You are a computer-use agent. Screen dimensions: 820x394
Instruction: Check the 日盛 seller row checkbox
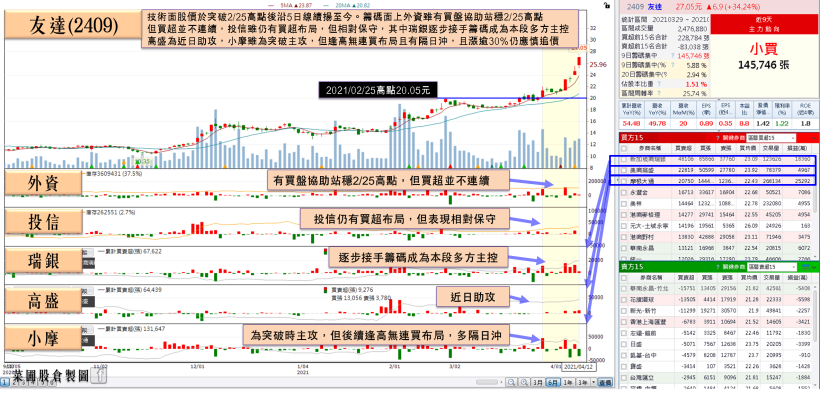[x=624, y=344]
